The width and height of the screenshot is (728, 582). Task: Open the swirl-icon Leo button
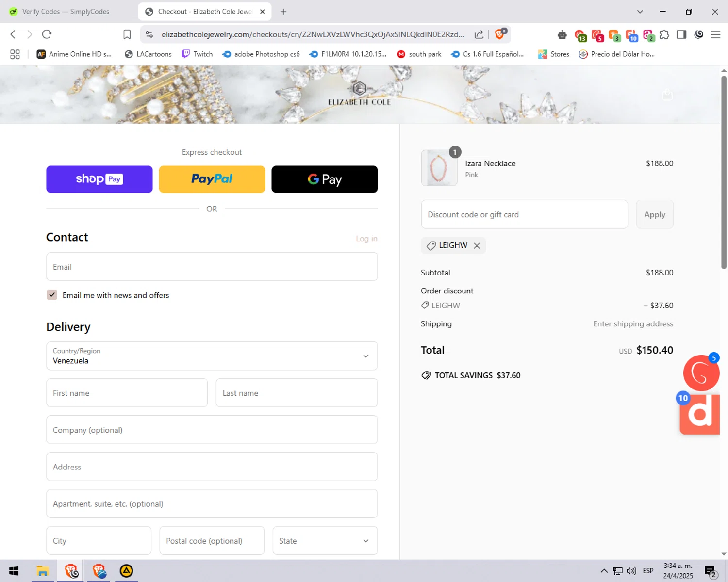(699, 34)
